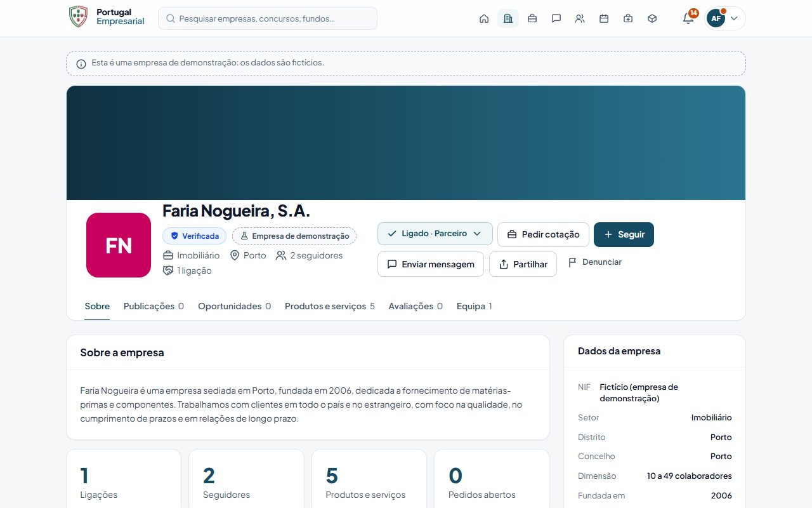This screenshot has height=508, width=812.
Task: Click the Enviar mensagem button
Action: coord(431,264)
